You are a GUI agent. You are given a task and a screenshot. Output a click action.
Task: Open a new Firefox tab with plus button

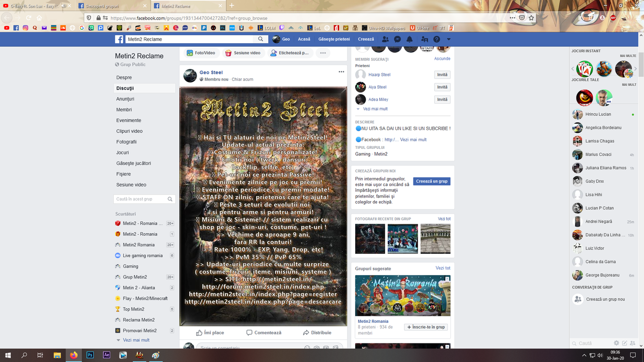click(232, 6)
